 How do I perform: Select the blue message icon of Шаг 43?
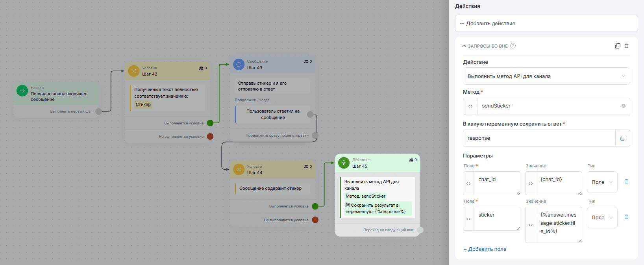pos(239,65)
